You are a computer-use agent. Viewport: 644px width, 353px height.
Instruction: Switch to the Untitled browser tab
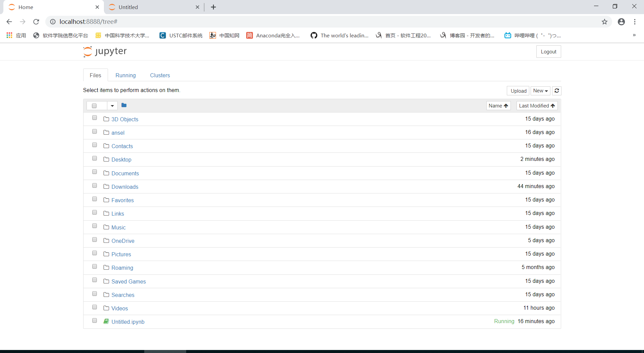point(154,7)
